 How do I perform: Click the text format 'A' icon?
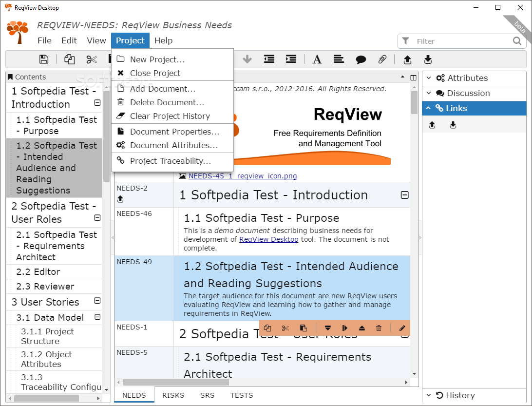click(x=317, y=59)
